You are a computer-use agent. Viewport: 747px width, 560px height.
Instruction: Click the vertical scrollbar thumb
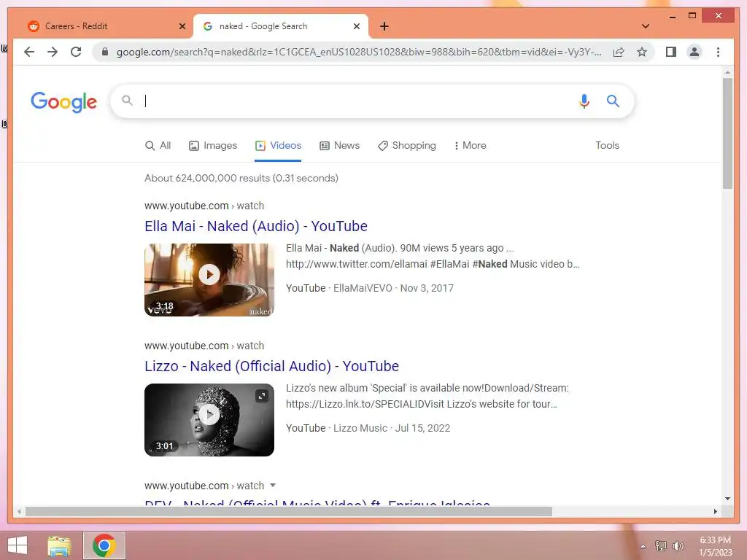click(x=727, y=133)
